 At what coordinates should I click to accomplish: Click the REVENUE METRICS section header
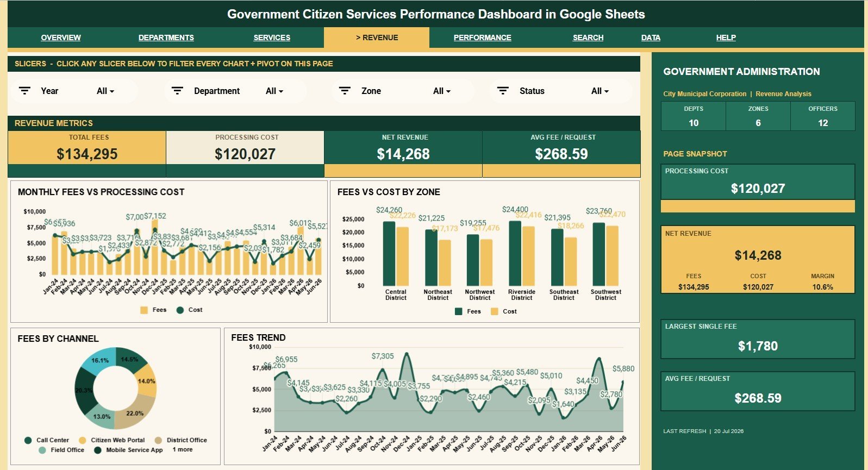(324, 123)
